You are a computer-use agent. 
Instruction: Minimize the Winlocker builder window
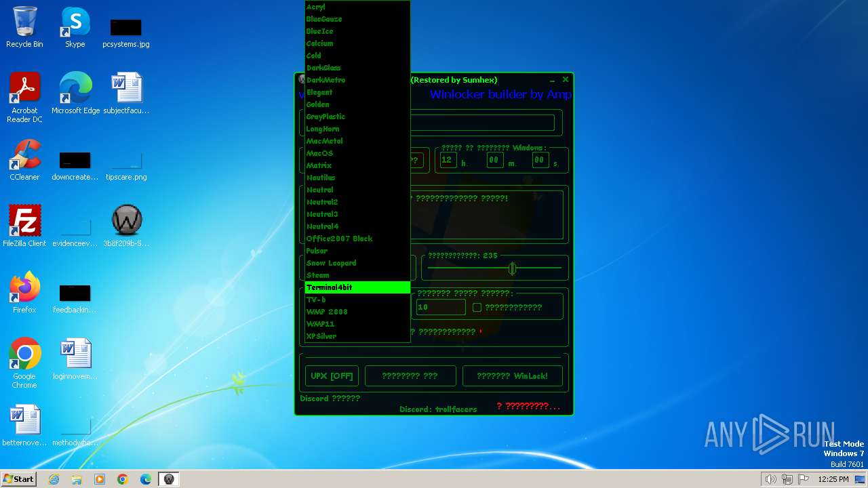point(553,80)
